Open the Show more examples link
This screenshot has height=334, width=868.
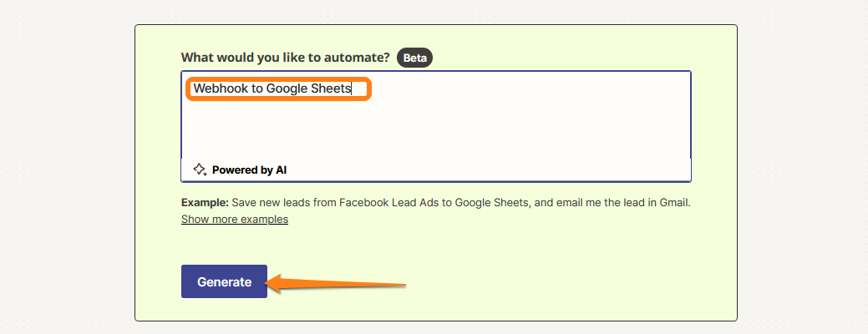click(x=235, y=219)
